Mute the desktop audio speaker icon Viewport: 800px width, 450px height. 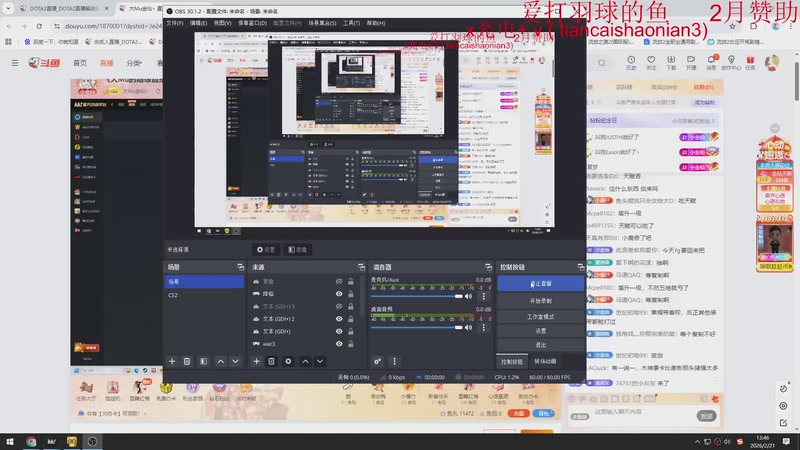(468, 328)
